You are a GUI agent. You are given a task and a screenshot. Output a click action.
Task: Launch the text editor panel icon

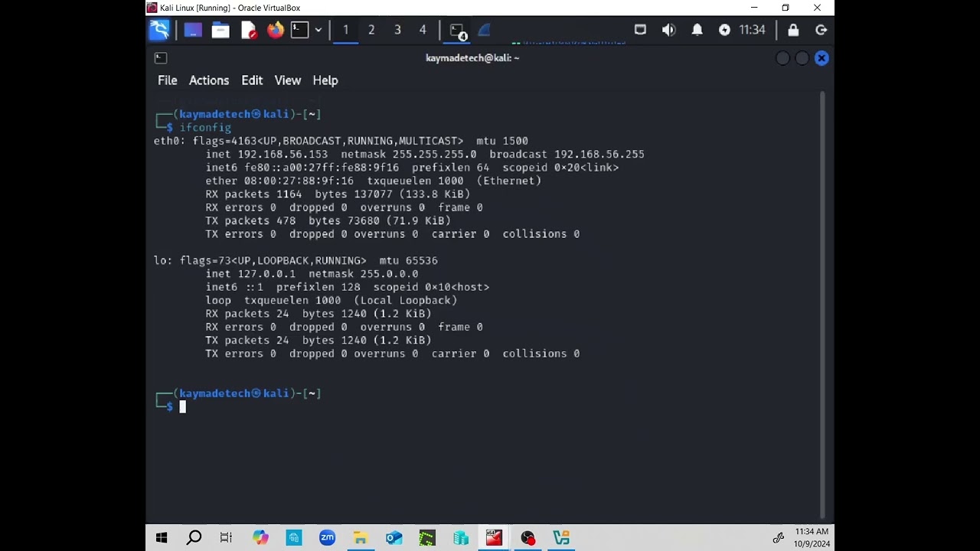248,30
